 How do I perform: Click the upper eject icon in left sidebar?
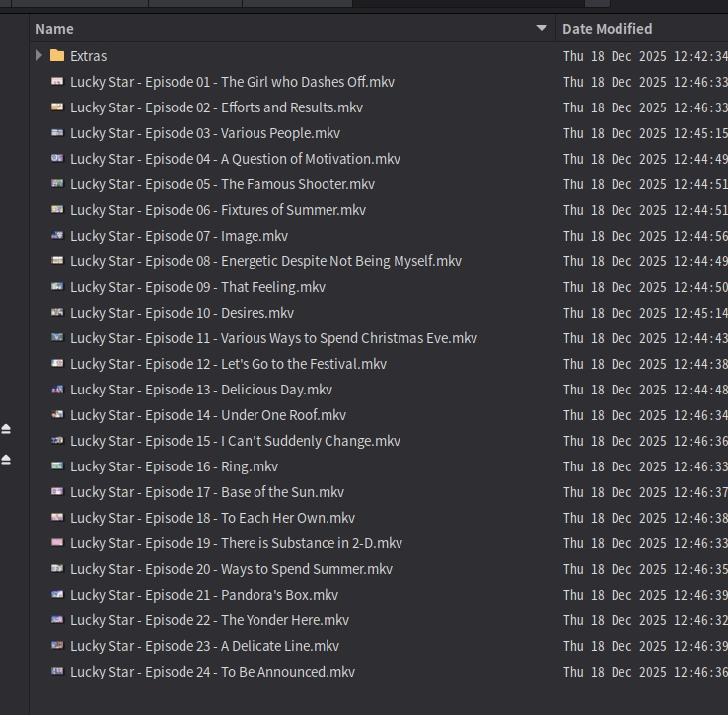[x=6, y=429]
